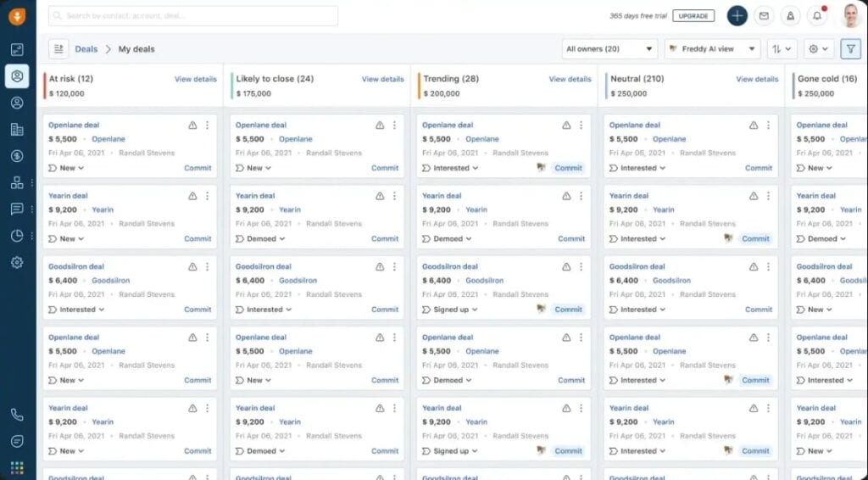Toggle the deals view list icon beside breadcrumb
868x480 pixels.
click(58, 49)
